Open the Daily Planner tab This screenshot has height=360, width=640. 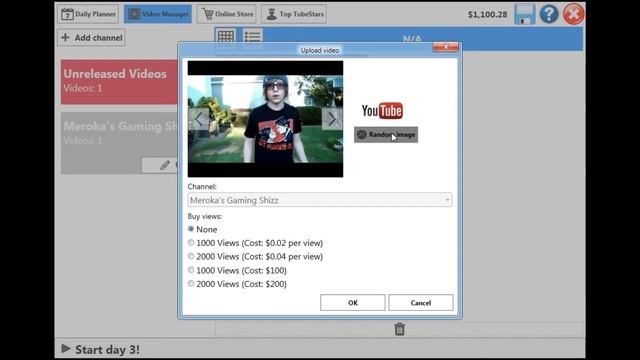88,14
